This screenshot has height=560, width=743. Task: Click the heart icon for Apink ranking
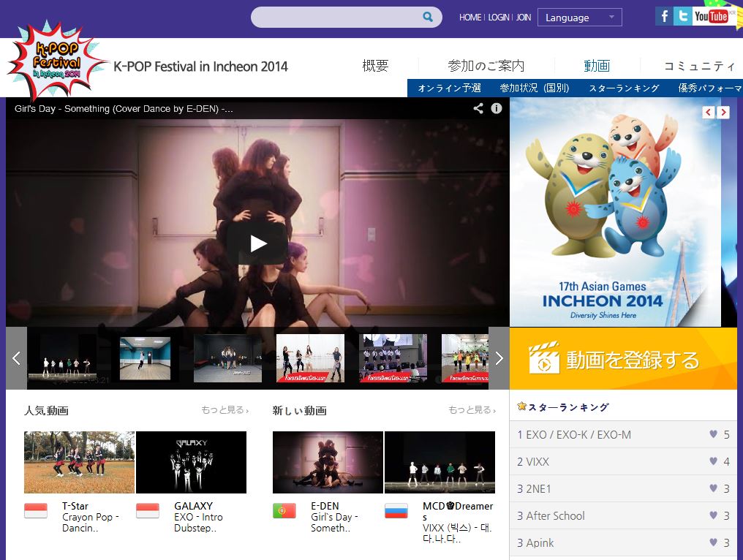713,542
